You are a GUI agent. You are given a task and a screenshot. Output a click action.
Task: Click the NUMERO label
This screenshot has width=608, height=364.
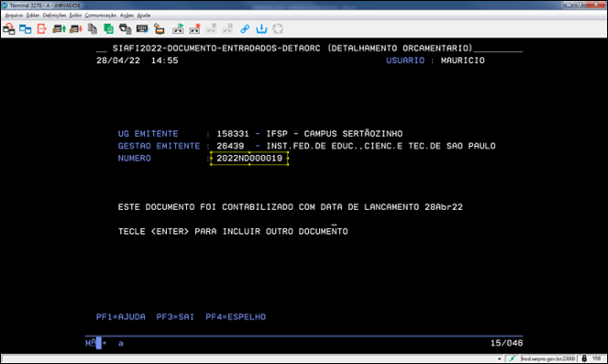pyautogui.click(x=134, y=158)
